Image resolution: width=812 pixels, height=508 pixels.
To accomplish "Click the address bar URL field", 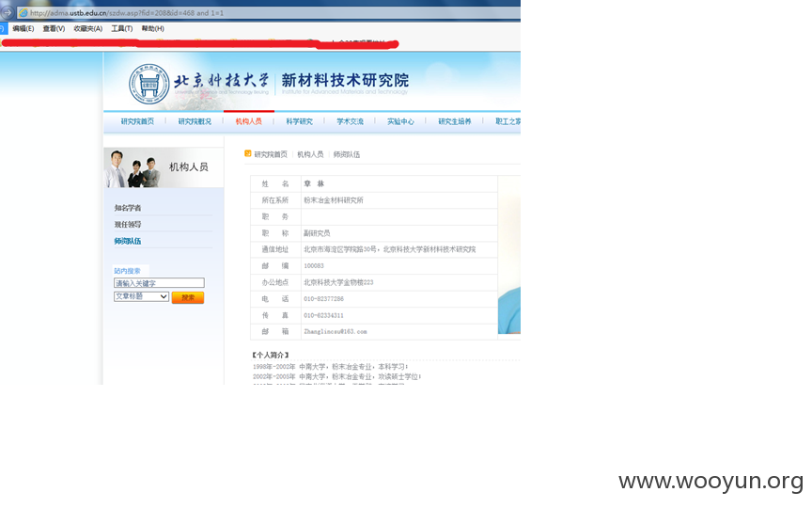I will [x=268, y=13].
